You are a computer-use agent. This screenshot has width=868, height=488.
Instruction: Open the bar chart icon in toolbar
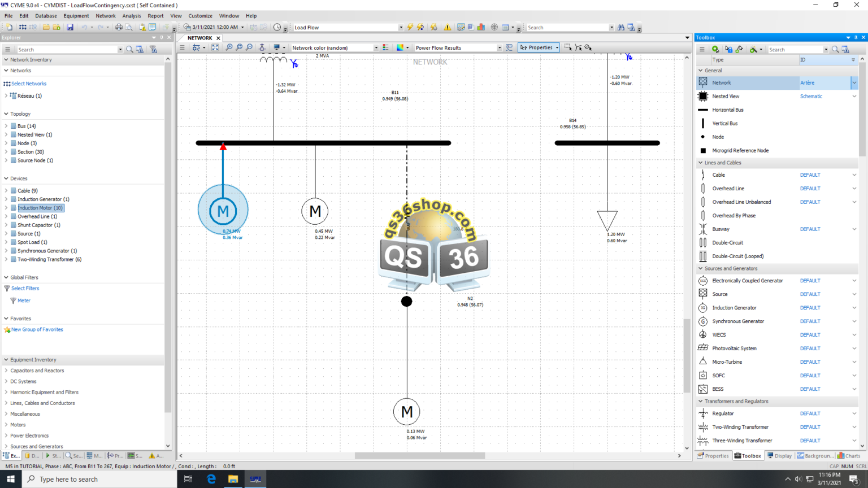click(x=481, y=27)
